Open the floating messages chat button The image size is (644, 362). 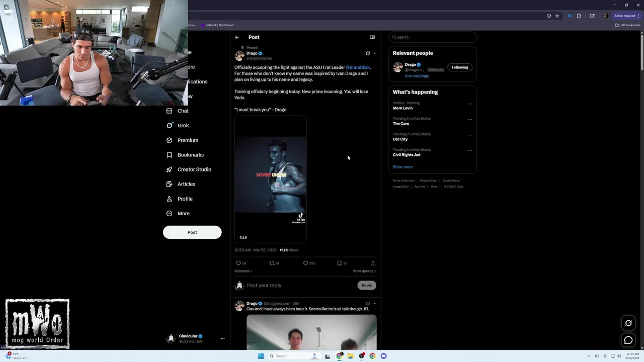tap(628, 340)
